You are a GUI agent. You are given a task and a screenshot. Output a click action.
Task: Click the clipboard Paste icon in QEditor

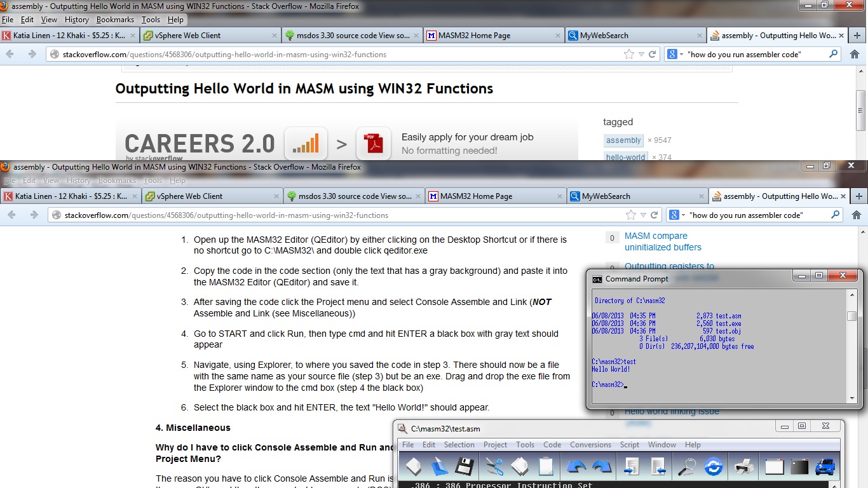click(x=545, y=467)
